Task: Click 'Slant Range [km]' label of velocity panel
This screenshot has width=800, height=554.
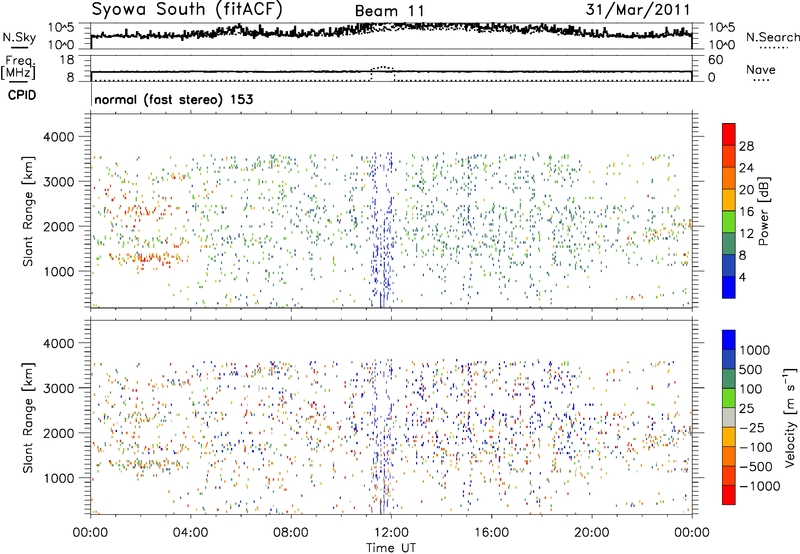Action: point(28,418)
